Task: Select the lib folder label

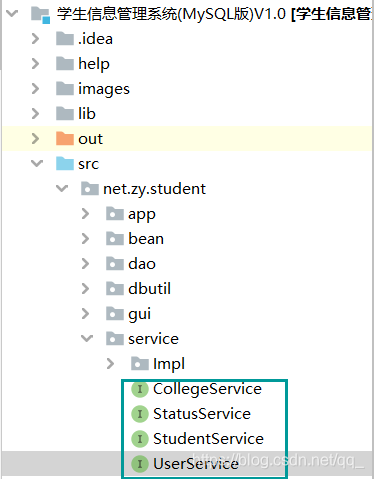Action: pyautogui.click(x=87, y=114)
